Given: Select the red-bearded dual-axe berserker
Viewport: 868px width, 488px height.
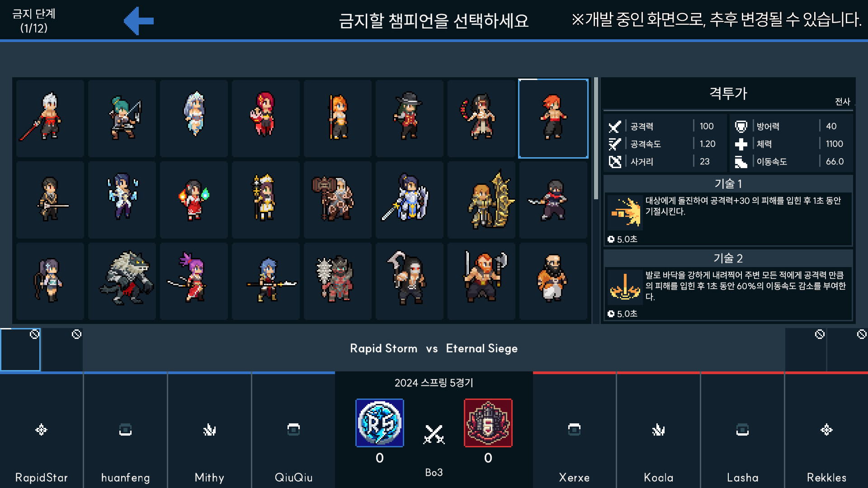Looking at the screenshot, I should click(x=481, y=281).
